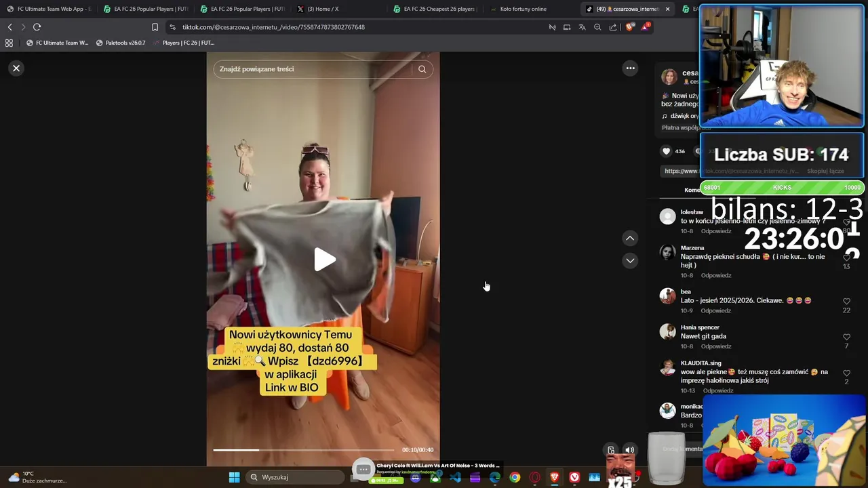This screenshot has width=868, height=488.
Task: Open Google Chrome from the taskbar
Action: coord(515,477)
